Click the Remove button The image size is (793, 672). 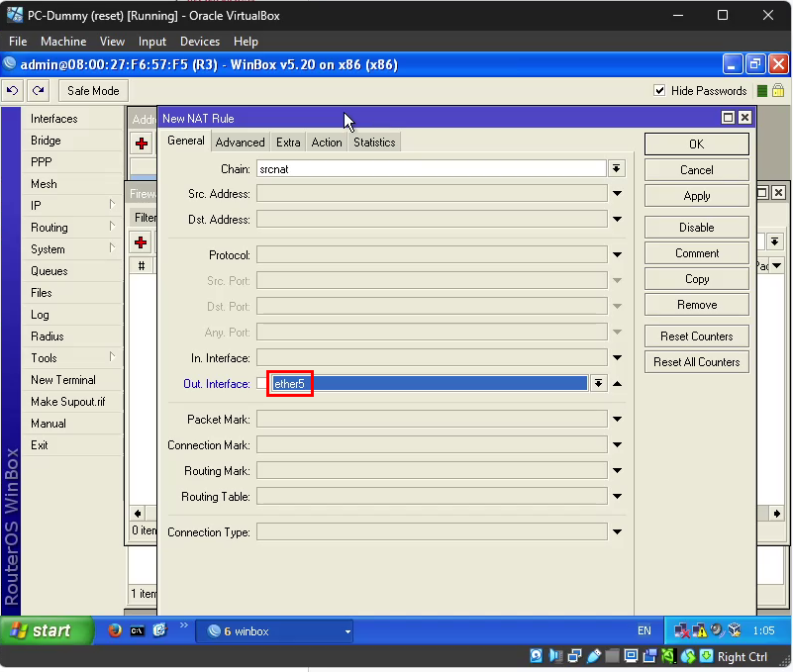696,305
